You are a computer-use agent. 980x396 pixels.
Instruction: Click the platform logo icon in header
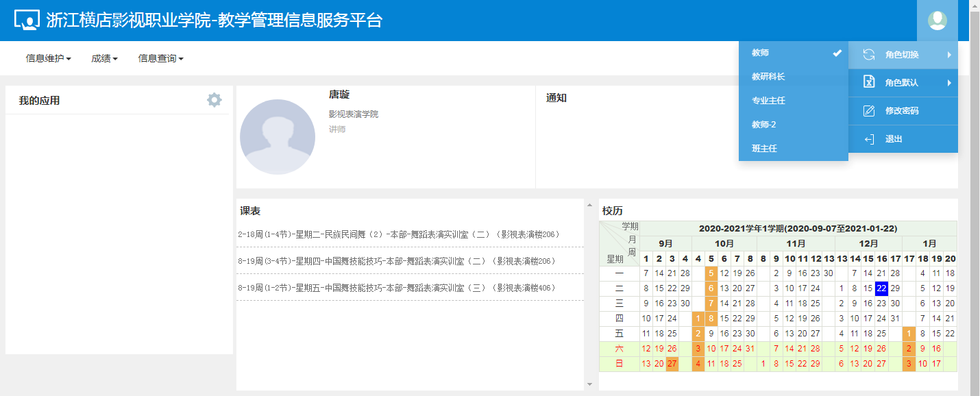pyautogui.click(x=27, y=21)
